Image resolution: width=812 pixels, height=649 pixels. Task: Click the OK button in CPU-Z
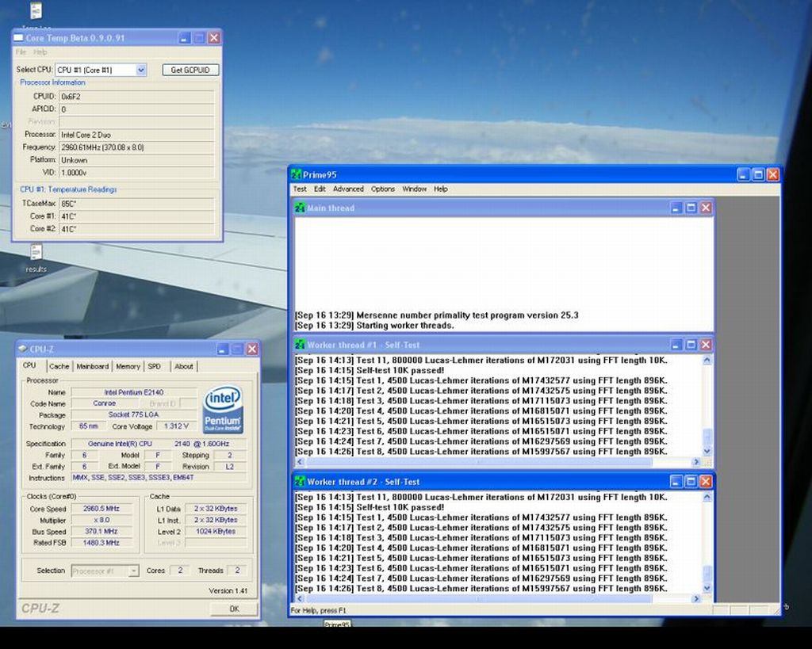point(234,609)
